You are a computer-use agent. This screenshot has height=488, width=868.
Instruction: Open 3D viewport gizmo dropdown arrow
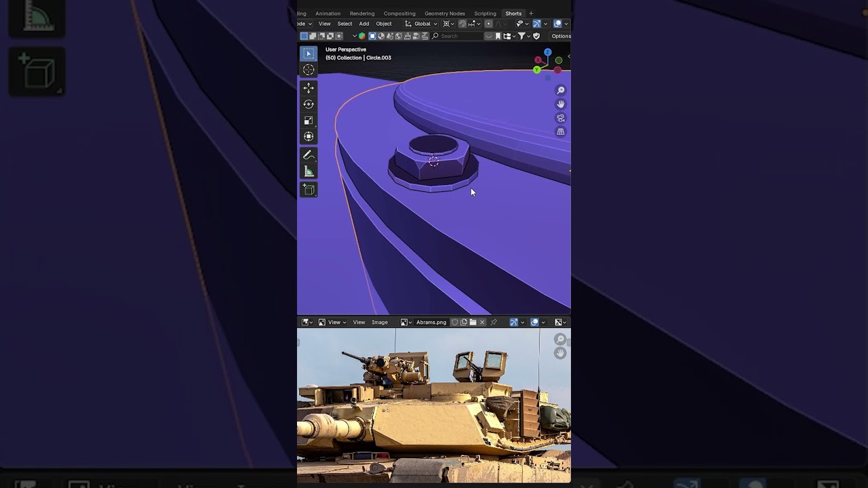coord(545,24)
